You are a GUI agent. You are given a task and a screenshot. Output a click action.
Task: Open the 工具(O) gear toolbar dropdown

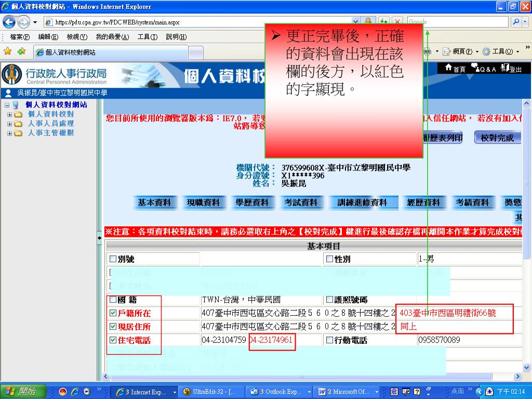click(501, 51)
